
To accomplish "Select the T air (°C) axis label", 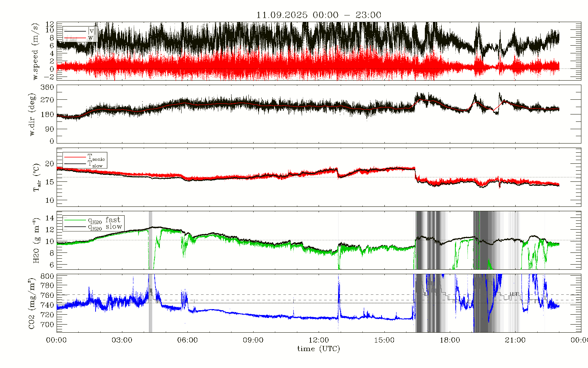I will coord(36,178).
